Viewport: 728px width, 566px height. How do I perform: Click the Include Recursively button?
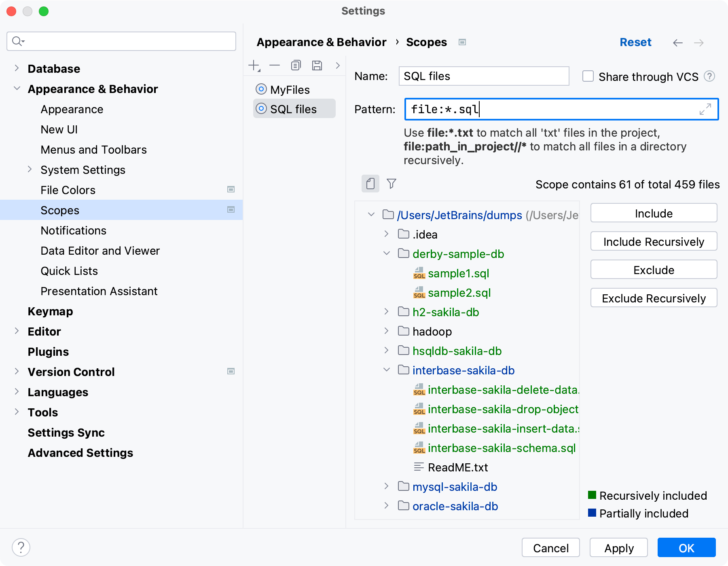[654, 242]
